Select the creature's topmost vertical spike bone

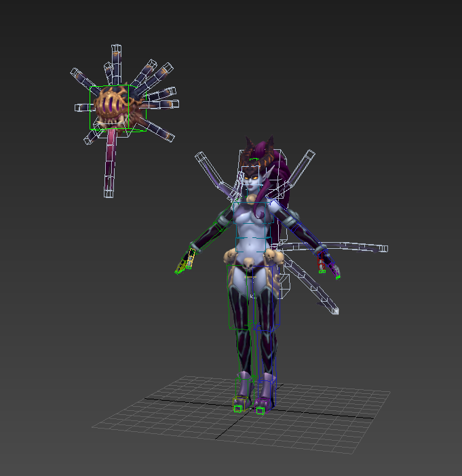click(116, 64)
